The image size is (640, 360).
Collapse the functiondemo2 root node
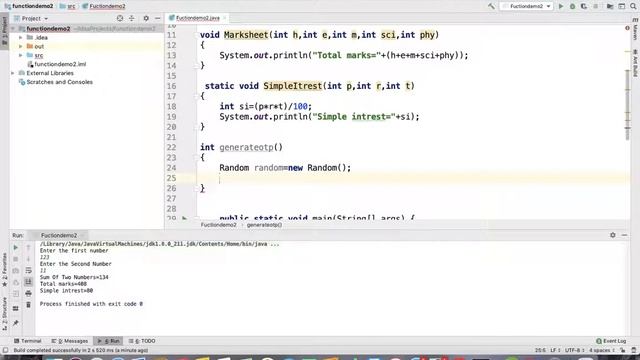pyautogui.click(x=13, y=29)
